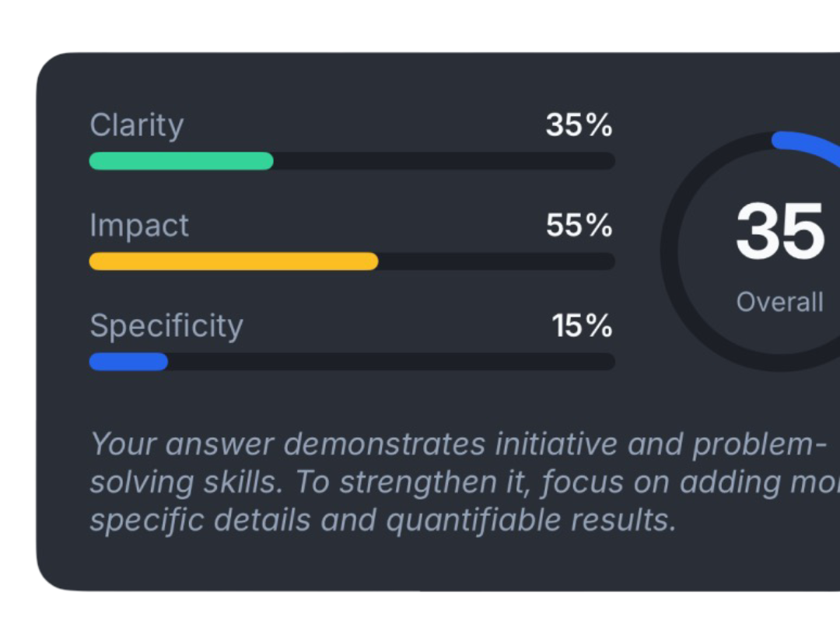
Task: Click the unfilled part of the Specificity bar
Action: (x=390, y=362)
